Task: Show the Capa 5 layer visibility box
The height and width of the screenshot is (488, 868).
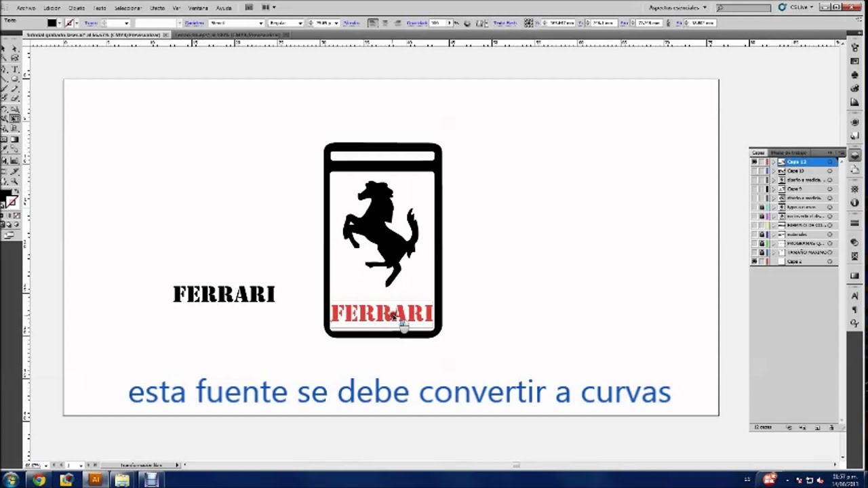Action: 754,189
